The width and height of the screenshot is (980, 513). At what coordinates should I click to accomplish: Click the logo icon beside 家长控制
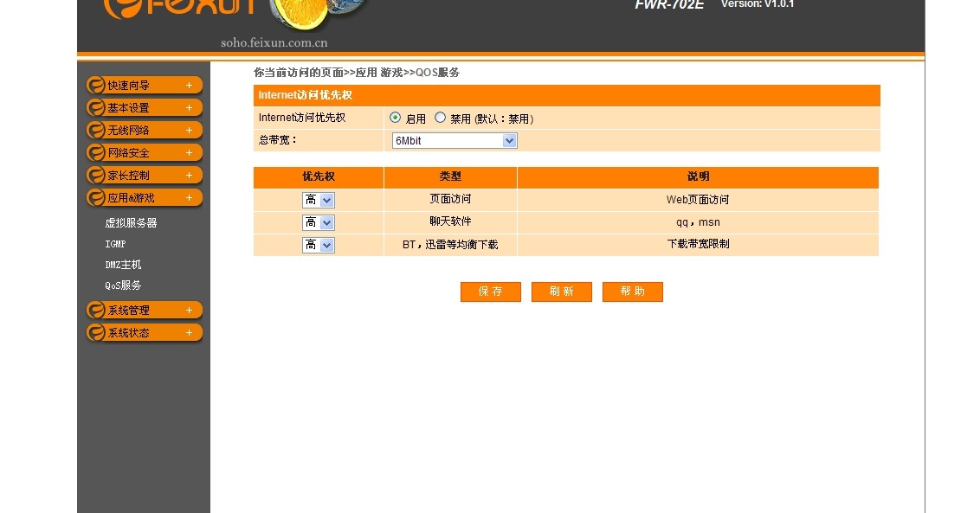(95, 175)
